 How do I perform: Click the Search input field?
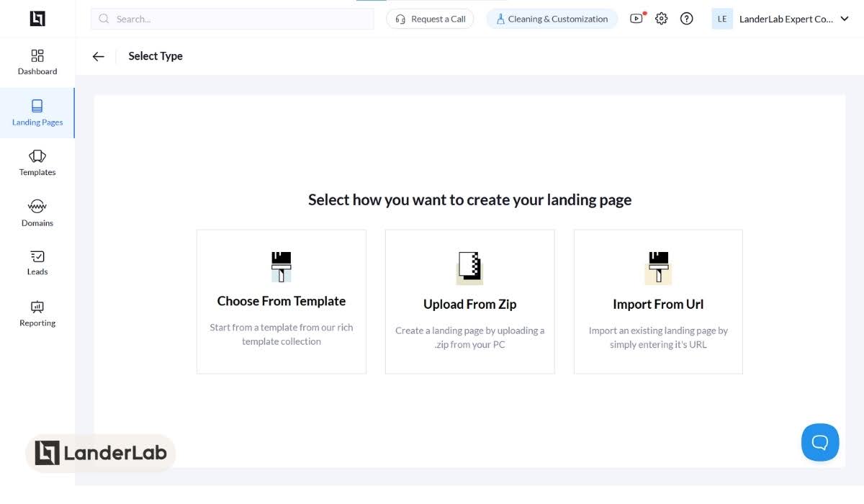coord(233,19)
